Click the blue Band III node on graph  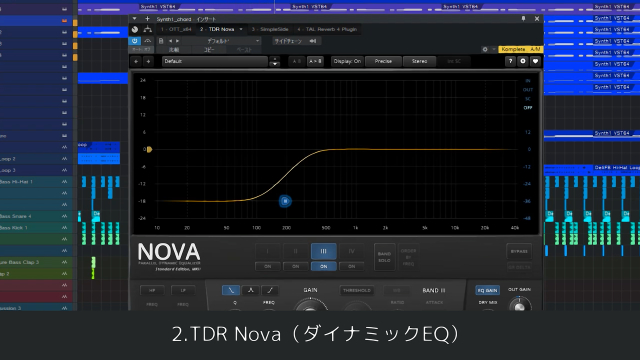tap(285, 201)
